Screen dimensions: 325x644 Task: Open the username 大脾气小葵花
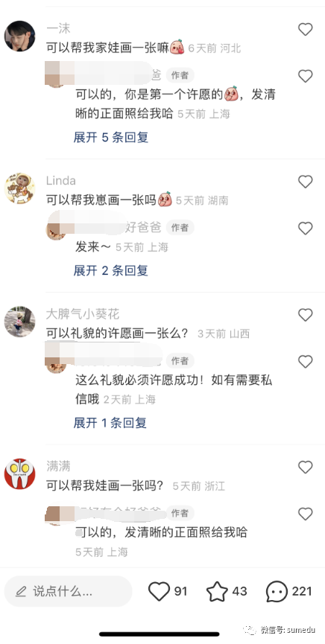coord(83,315)
